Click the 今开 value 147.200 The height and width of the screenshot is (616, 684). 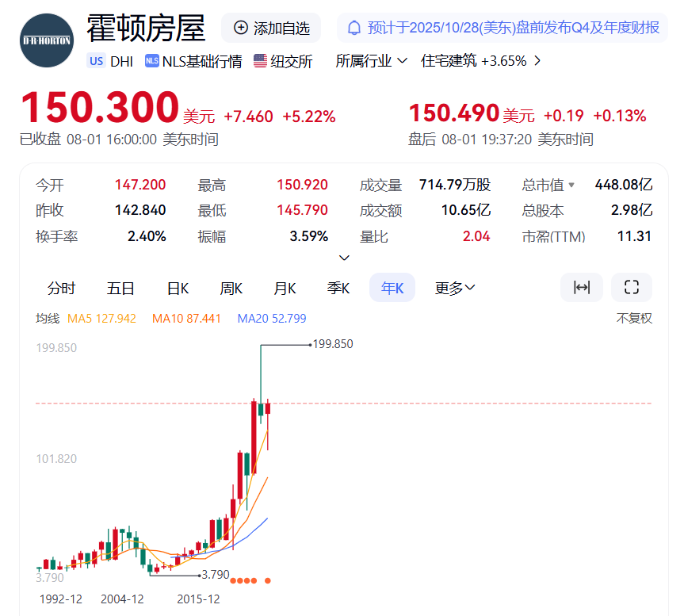(140, 185)
